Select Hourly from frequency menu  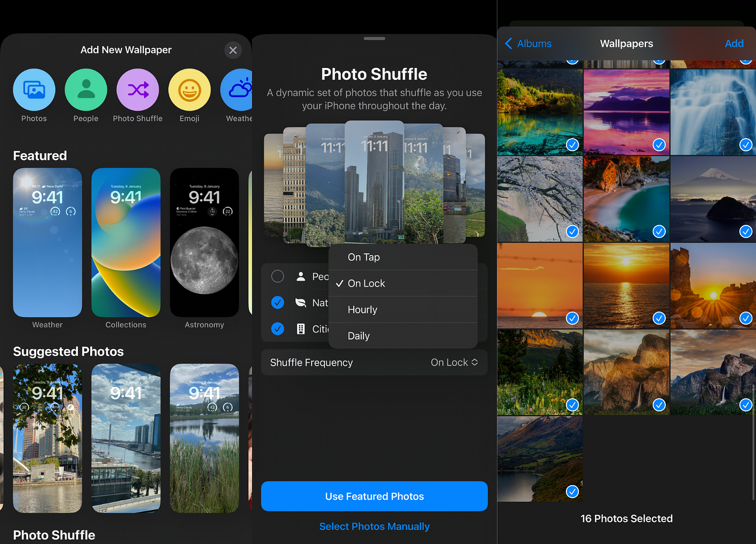click(403, 310)
